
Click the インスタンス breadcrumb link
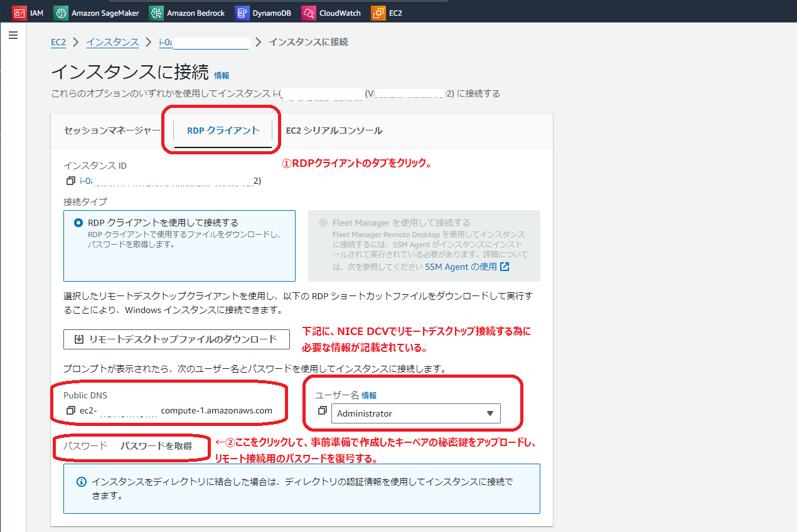click(x=112, y=42)
